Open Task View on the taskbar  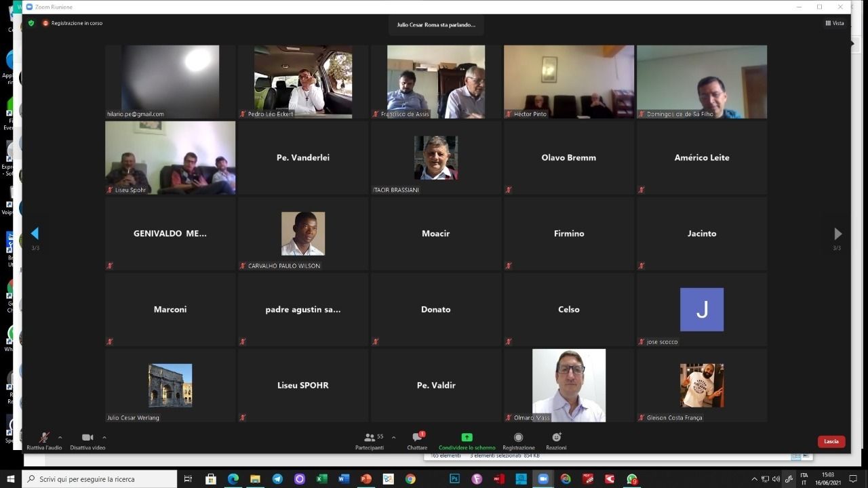click(188, 479)
